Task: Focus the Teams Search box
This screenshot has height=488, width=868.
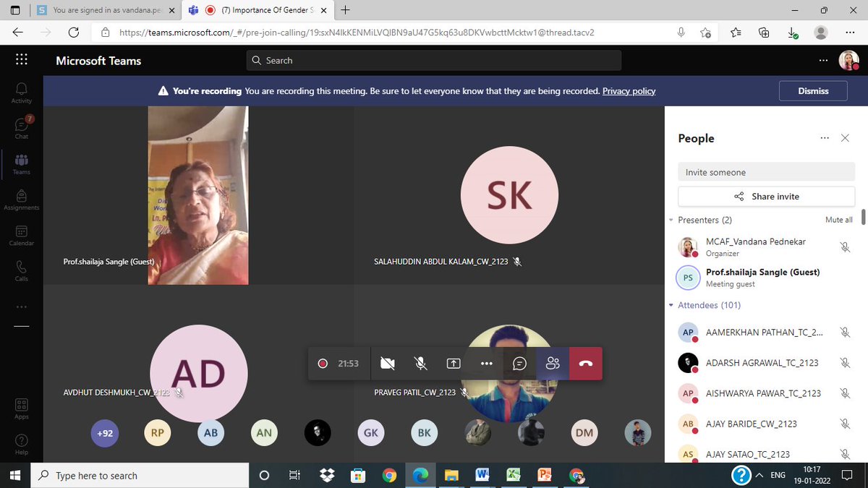Action: tap(433, 61)
